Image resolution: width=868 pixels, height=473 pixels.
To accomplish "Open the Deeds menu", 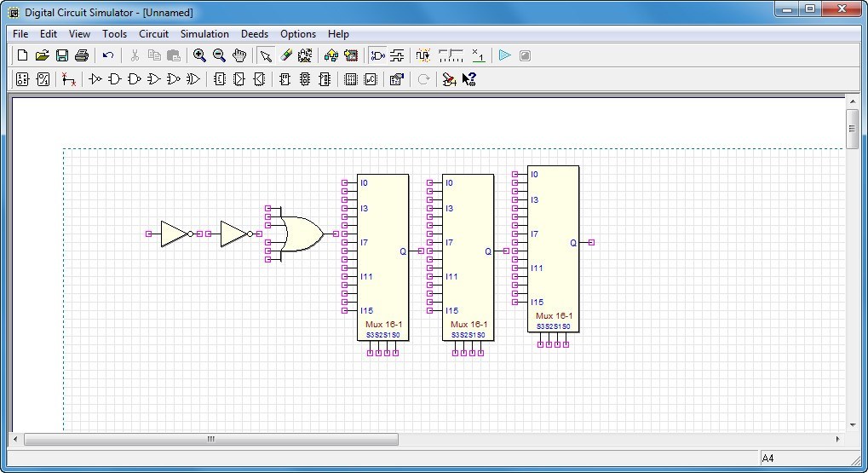I will pos(255,34).
